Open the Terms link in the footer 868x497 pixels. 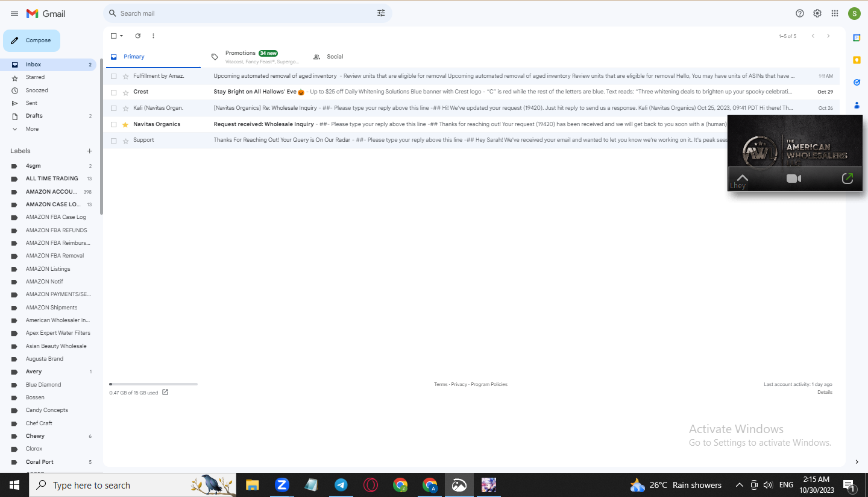(x=441, y=384)
